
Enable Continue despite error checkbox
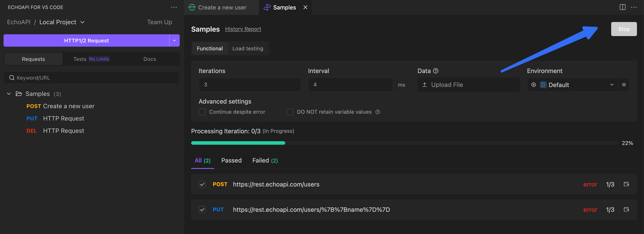[202, 112]
